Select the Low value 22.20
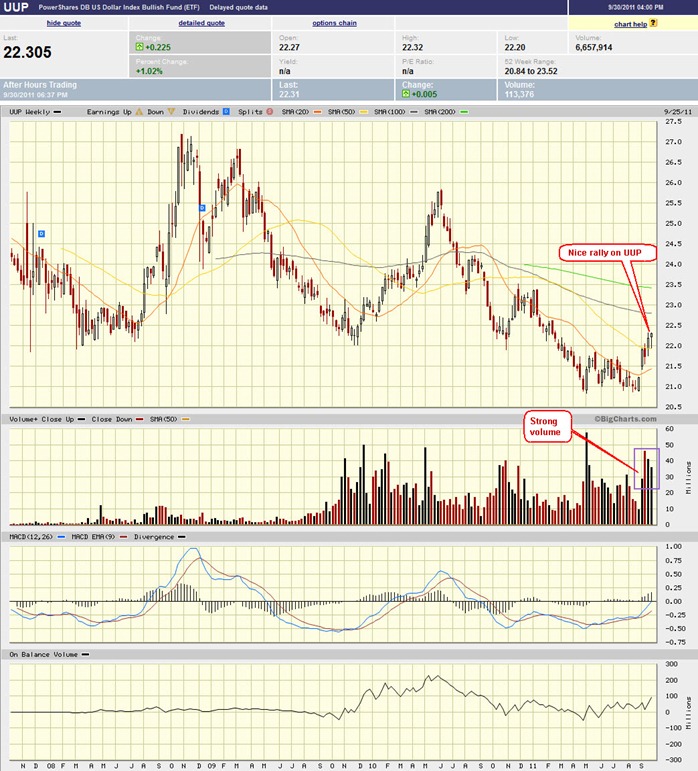This screenshot has width=698, height=771. tap(515, 47)
